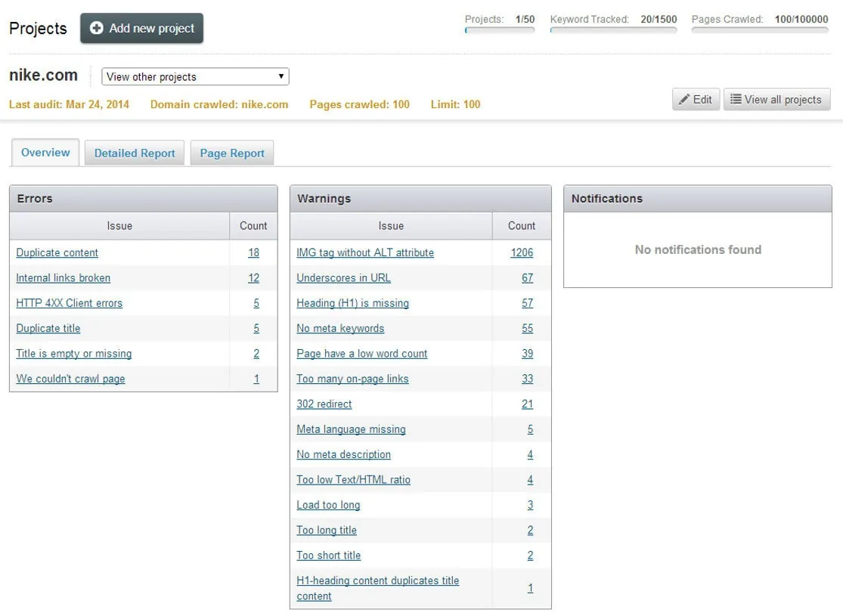
Task: Click count 1 for H1-heading duplicates title
Action: (530, 589)
